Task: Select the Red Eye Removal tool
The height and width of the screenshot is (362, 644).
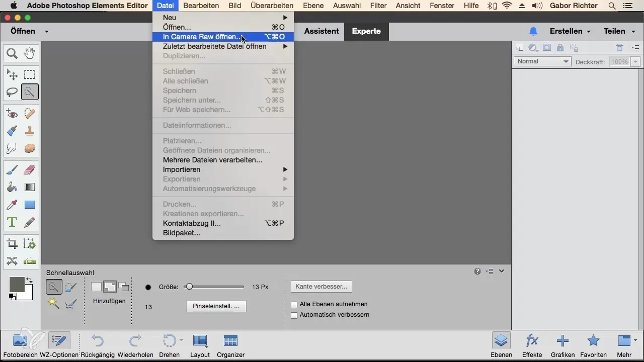Action: 12,114
